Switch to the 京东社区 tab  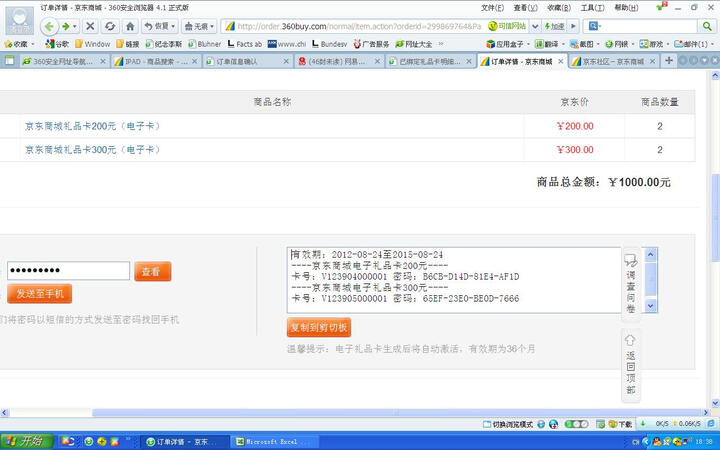(613, 61)
